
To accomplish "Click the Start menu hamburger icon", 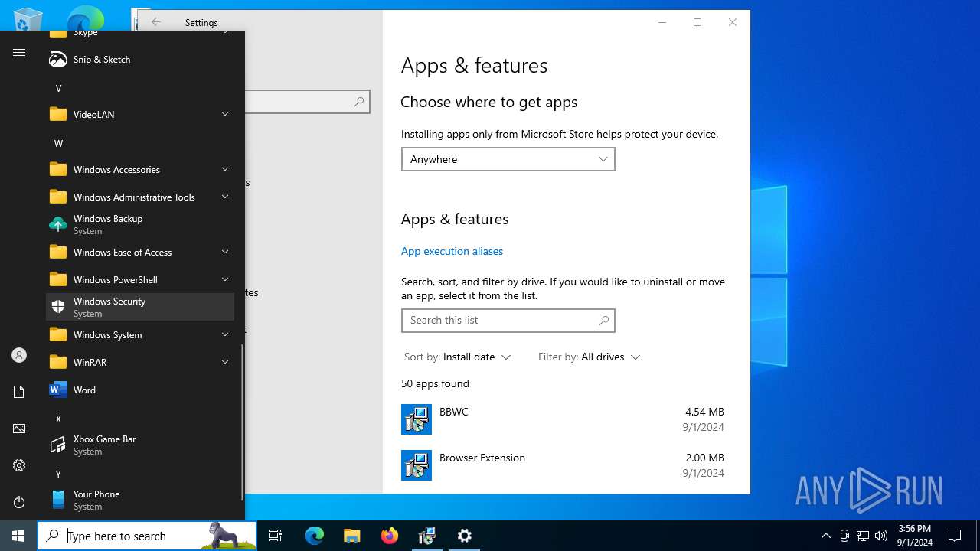I will 19,53.
